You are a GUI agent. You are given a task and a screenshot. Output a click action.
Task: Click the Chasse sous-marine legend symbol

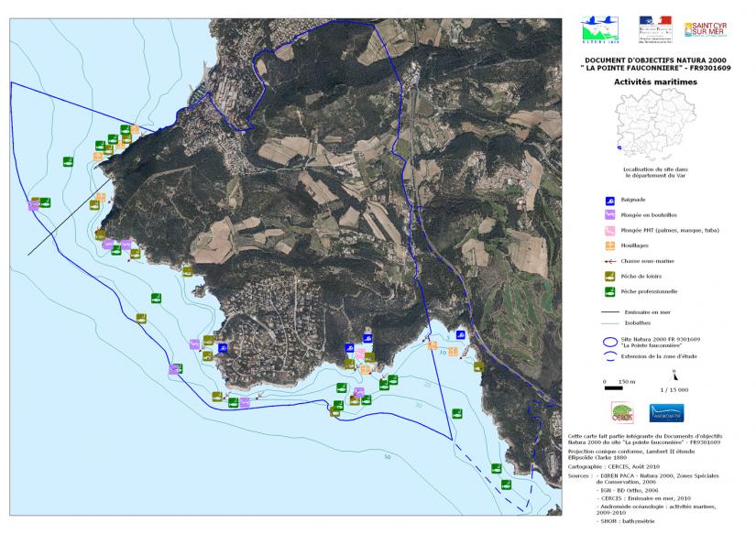tap(608, 261)
